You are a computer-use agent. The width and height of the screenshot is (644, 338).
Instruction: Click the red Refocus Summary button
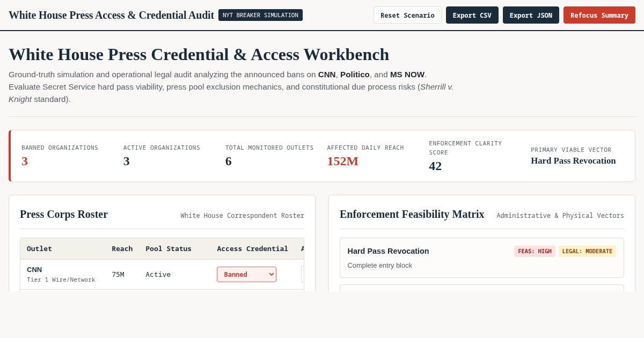tap(599, 15)
